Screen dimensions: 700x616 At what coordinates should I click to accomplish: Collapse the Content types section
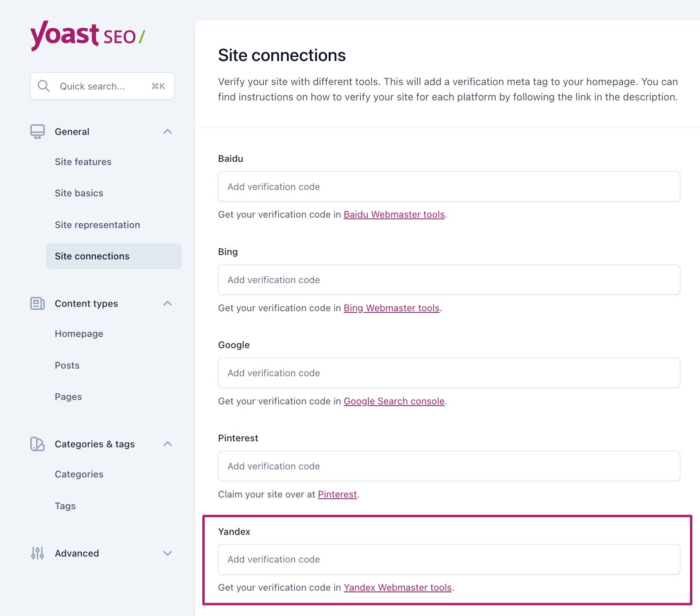pyautogui.click(x=168, y=304)
